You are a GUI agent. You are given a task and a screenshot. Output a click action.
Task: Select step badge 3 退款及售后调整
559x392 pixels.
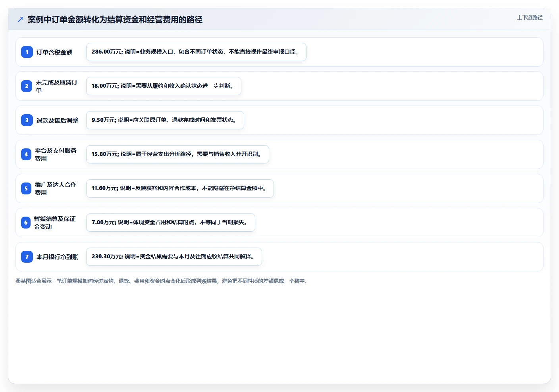[27, 120]
